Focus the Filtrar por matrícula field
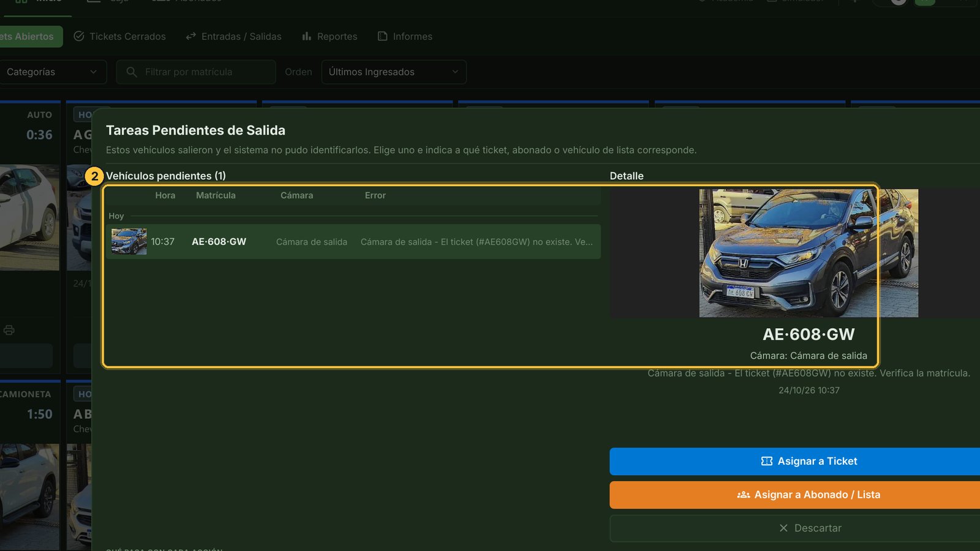Viewport: 980px width, 551px height. [x=196, y=72]
